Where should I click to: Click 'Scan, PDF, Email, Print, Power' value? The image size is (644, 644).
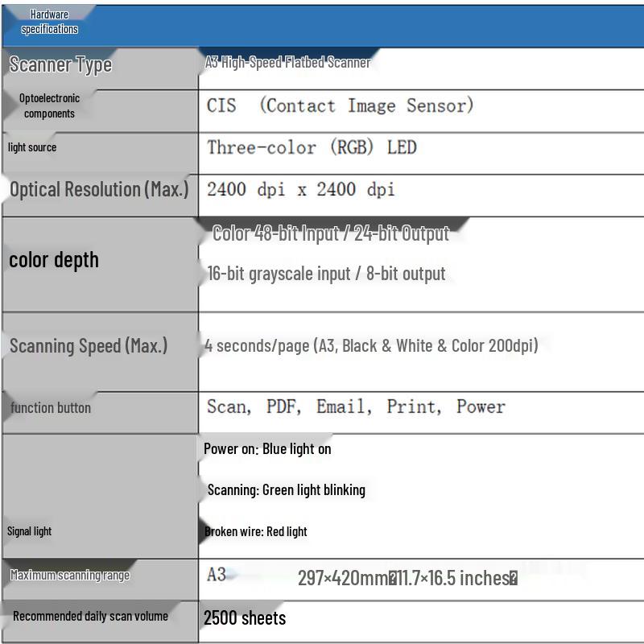click(x=356, y=407)
